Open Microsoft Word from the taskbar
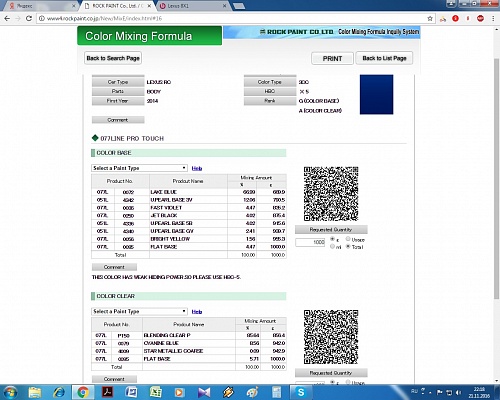 [x=132, y=392]
